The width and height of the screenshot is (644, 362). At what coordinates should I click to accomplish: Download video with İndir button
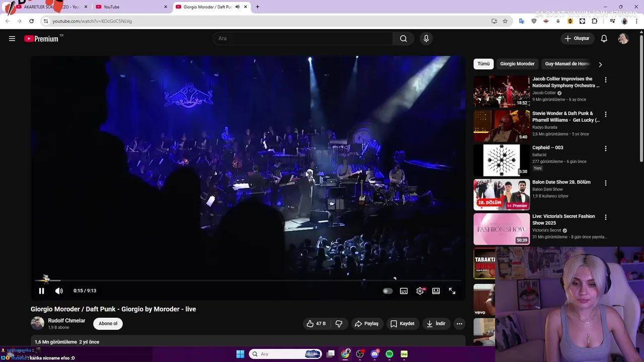[x=436, y=324]
